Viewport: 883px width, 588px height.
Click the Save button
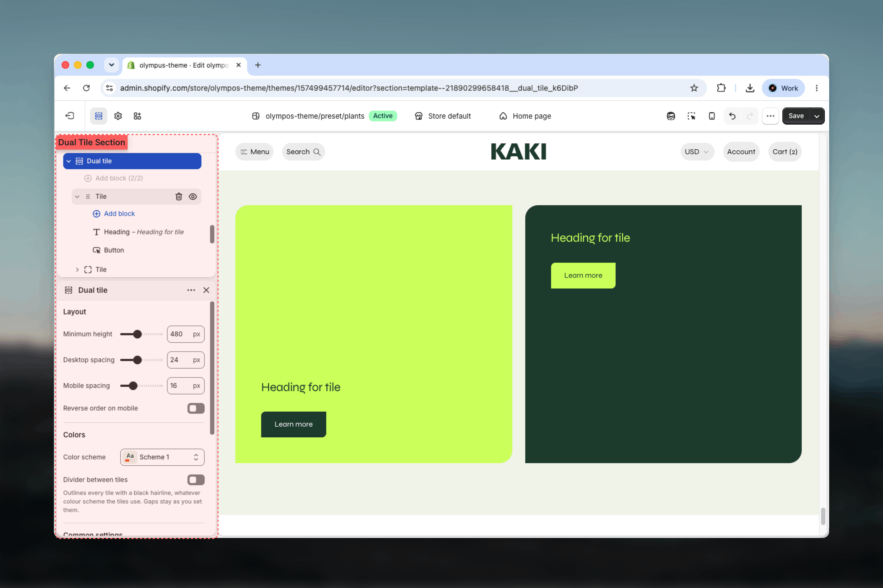(796, 116)
